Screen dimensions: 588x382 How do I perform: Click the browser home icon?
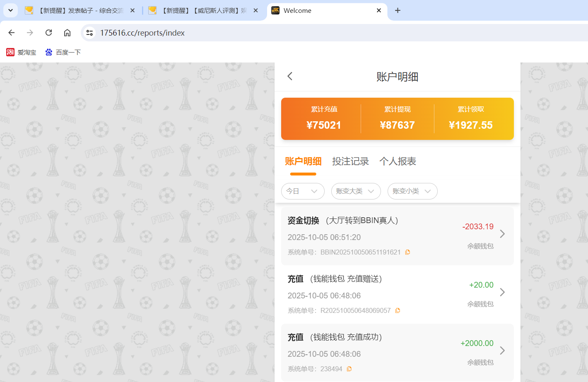click(67, 32)
